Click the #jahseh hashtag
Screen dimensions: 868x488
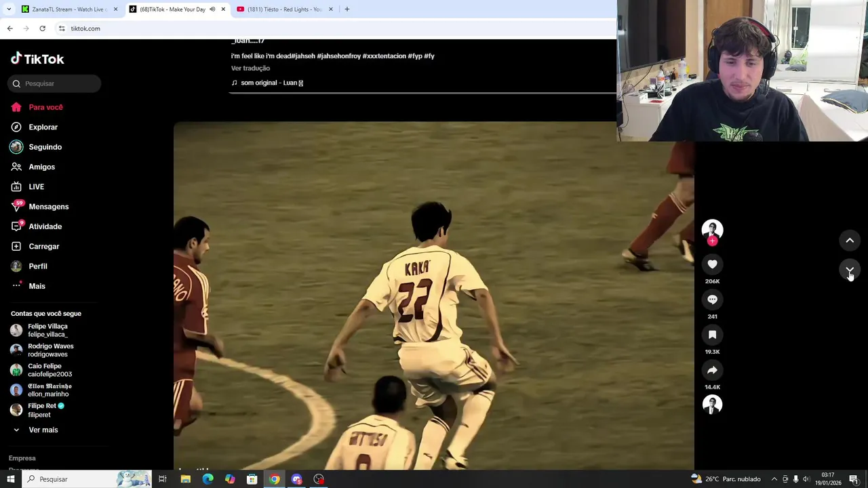[x=303, y=56]
